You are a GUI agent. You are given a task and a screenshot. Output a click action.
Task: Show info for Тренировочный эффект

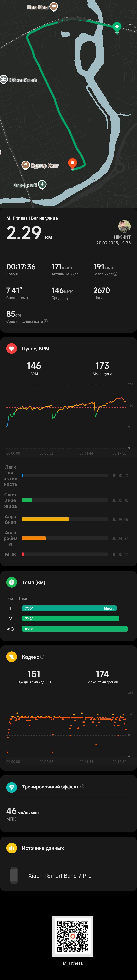click(82, 786)
